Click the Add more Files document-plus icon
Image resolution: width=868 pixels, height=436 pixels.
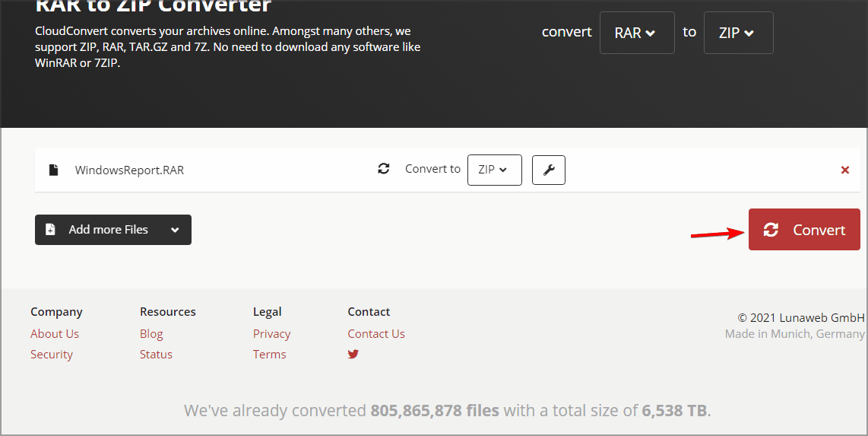(50, 230)
